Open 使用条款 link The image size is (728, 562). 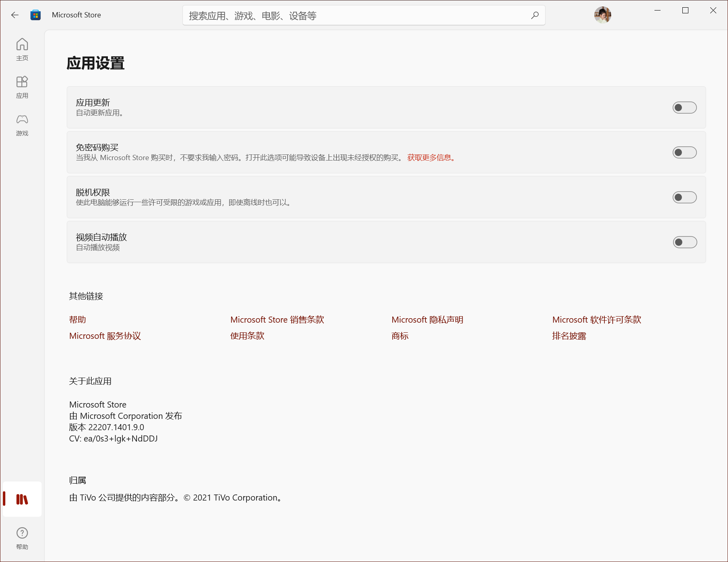pos(247,336)
